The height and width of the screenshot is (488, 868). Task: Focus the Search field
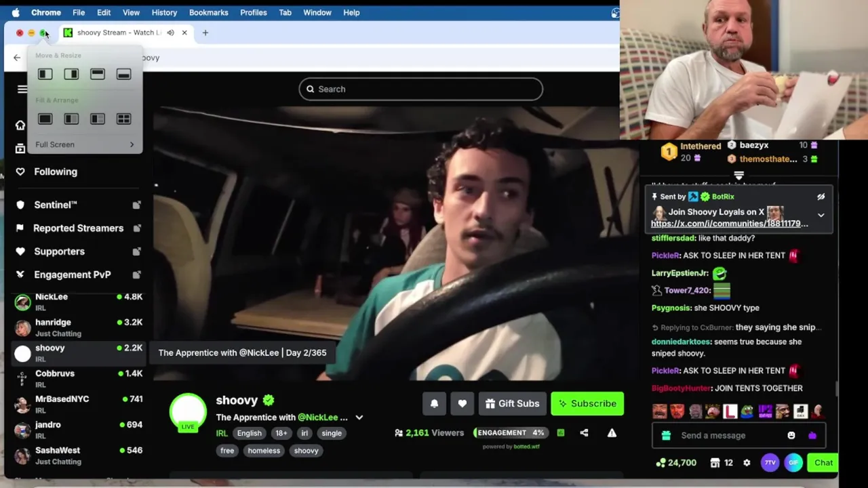421,89
